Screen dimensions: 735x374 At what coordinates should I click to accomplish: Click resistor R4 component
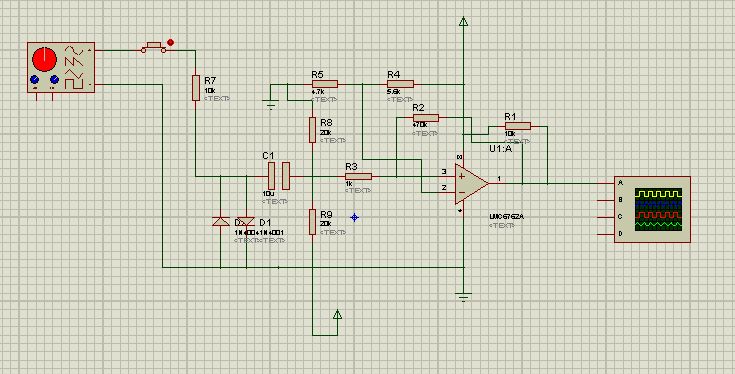(401, 84)
